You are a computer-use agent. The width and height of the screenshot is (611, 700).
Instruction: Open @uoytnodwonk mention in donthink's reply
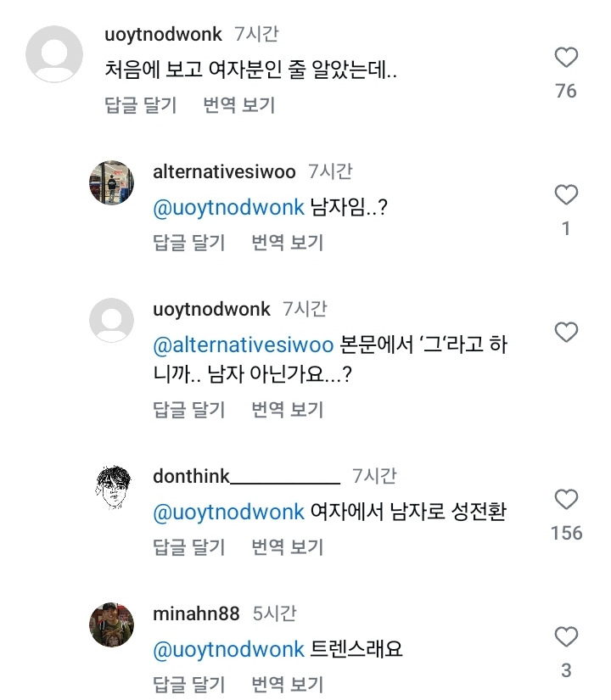pyautogui.click(x=228, y=512)
